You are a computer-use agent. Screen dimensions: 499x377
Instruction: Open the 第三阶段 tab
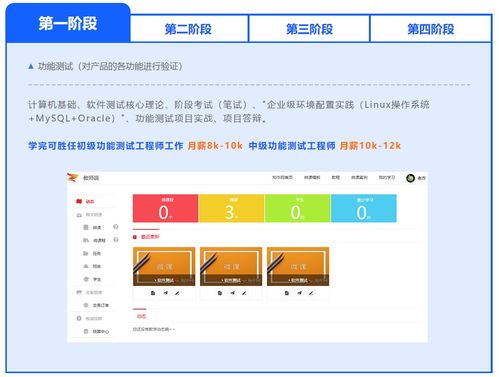(309, 29)
